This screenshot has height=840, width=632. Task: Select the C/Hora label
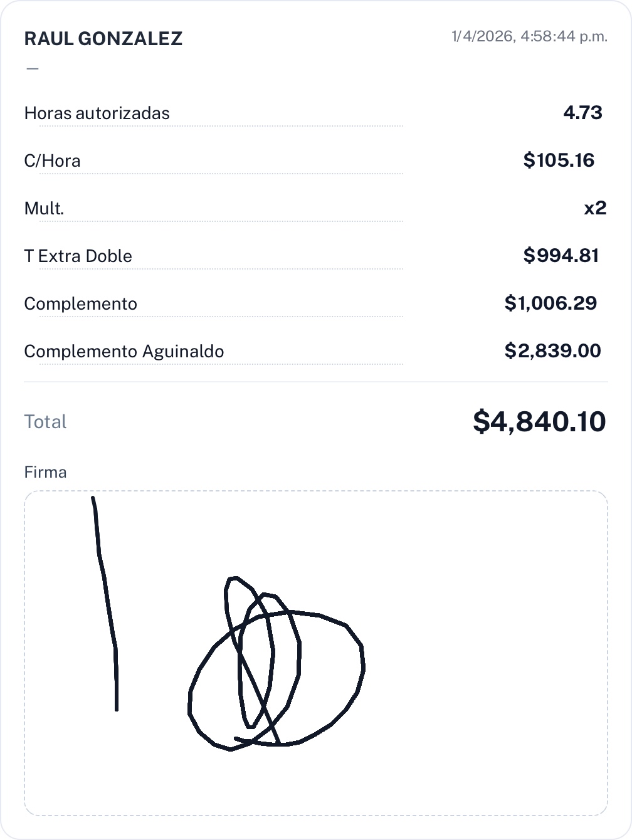(52, 161)
